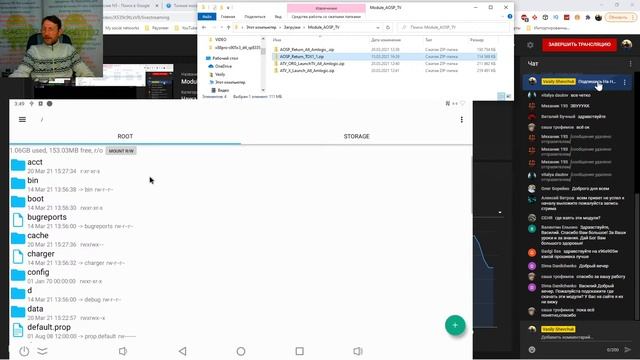This screenshot has height=360, width=640.
Task: Tap the Android Recents square button
Action: coord(300,351)
